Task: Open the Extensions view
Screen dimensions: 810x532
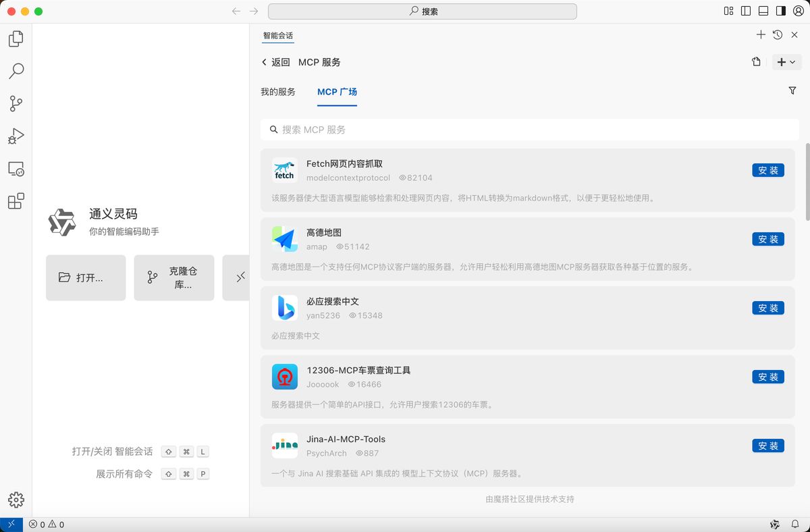Action: pyautogui.click(x=16, y=201)
